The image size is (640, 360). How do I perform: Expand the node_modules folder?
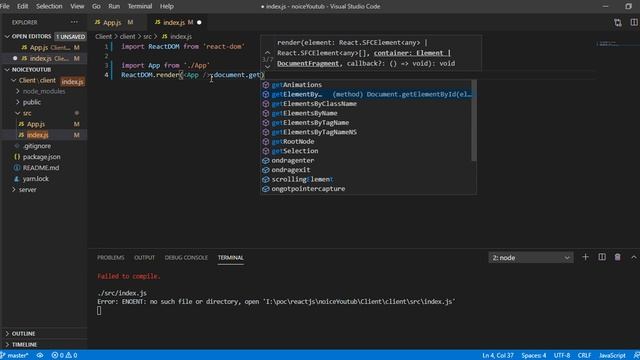pos(43,91)
